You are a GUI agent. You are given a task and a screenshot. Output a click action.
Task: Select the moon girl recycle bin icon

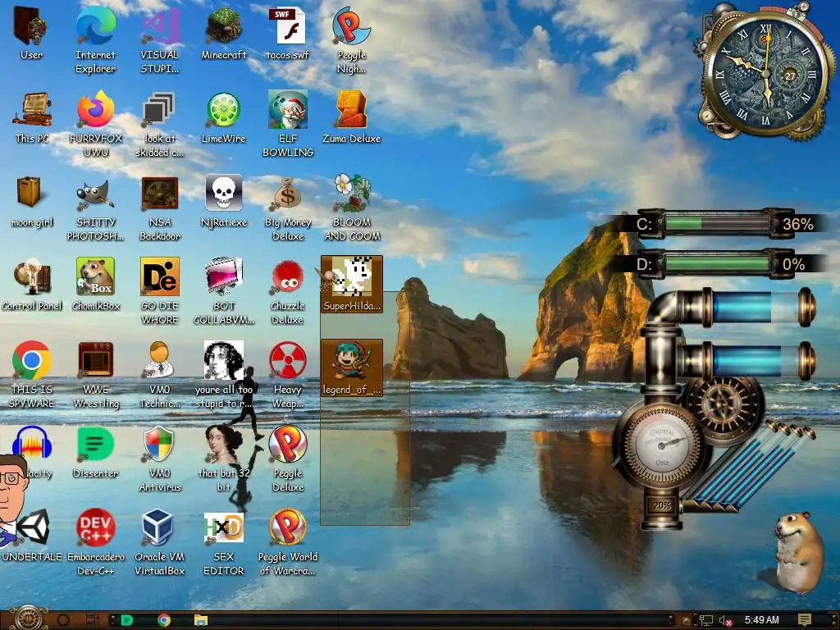tap(31, 202)
